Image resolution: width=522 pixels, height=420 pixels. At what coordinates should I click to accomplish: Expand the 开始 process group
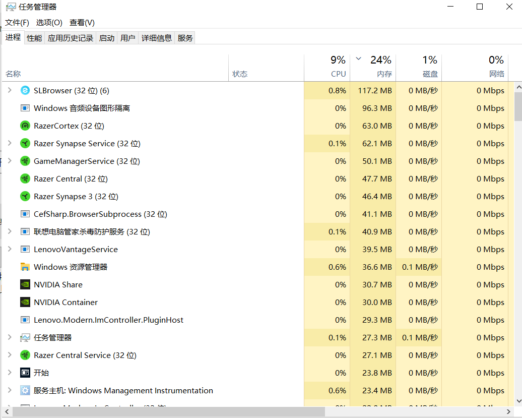pyautogui.click(x=10, y=373)
